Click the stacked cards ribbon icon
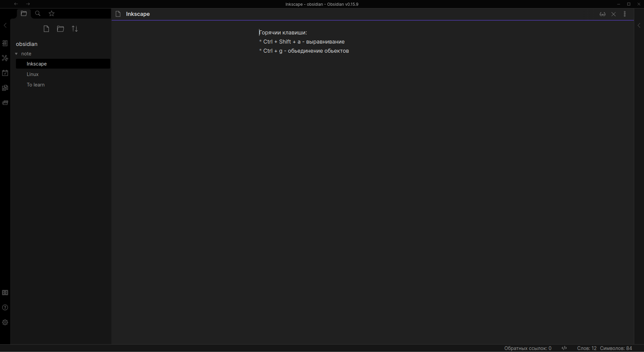This screenshot has width=644, height=352. pyautogui.click(x=5, y=103)
